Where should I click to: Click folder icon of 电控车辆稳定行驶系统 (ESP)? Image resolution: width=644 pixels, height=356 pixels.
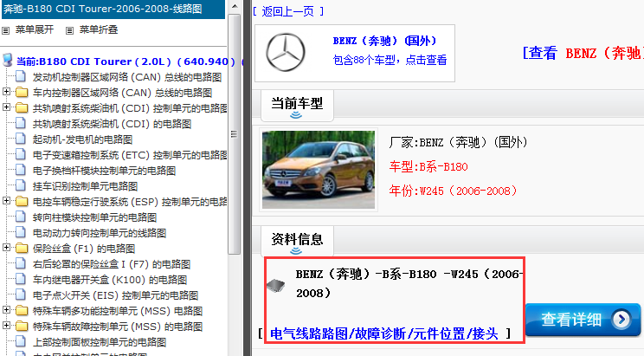[x=22, y=202]
